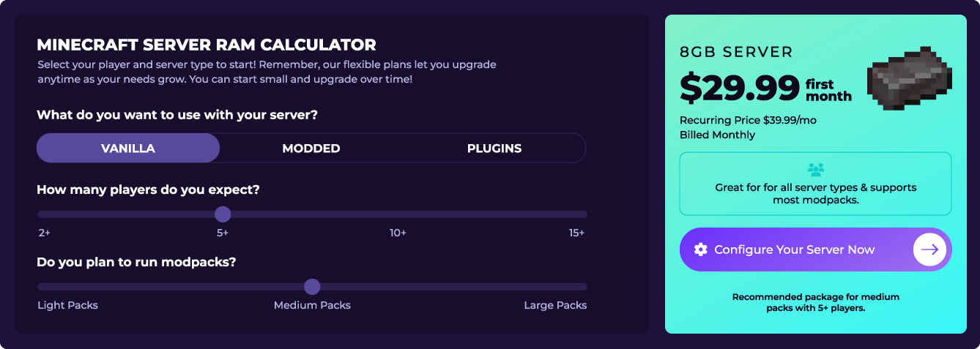Click the 5+ players label
Screen dimensions: 980x349
pyautogui.click(x=223, y=233)
